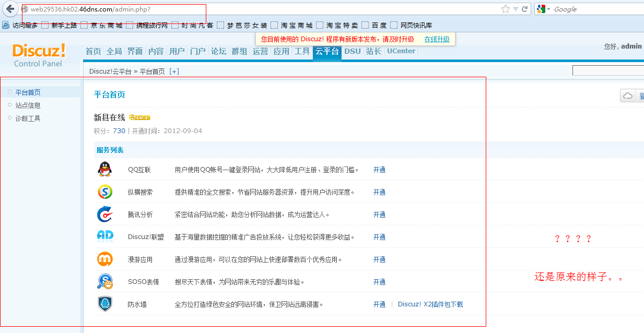Open the UCenter admin menu

tap(401, 51)
